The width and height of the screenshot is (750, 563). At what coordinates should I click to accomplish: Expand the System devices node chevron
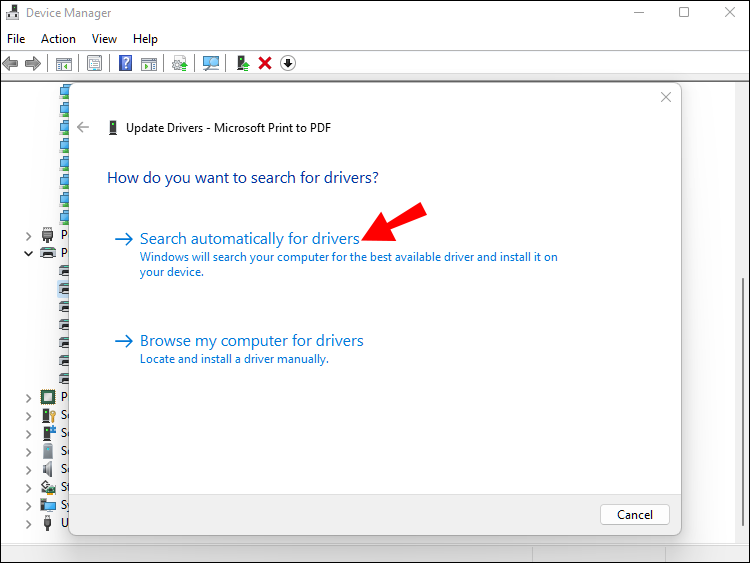point(28,506)
